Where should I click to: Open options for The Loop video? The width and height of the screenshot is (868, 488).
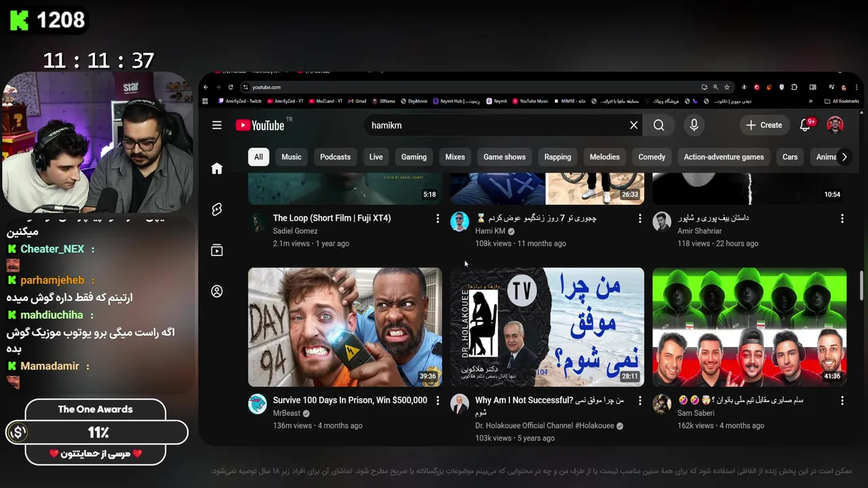[437, 218]
